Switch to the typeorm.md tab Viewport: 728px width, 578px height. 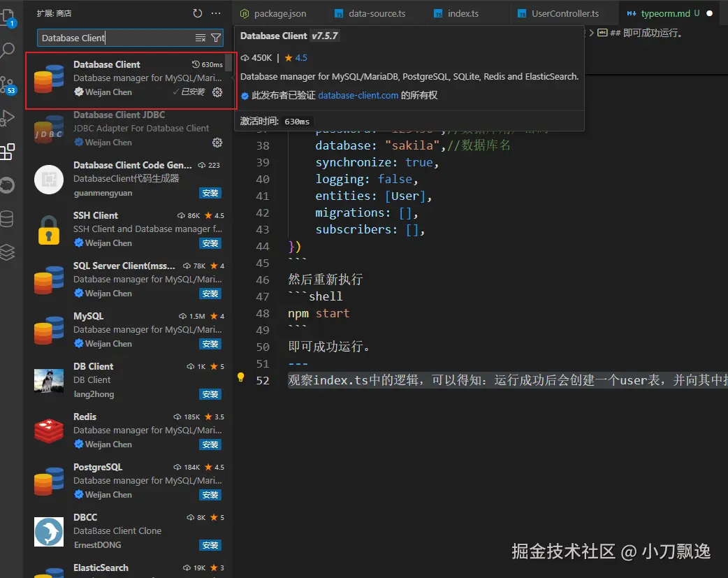665,13
